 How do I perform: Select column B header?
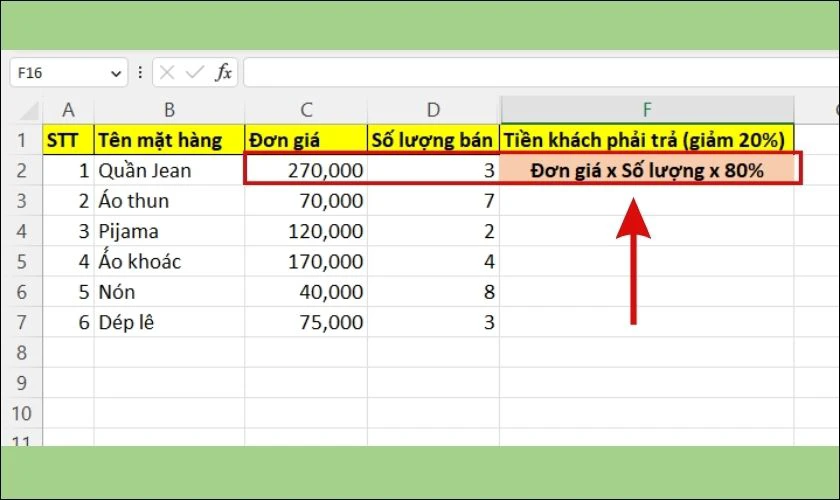(x=169, y=110)
